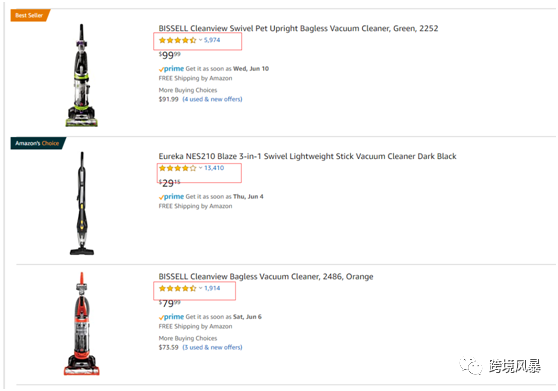
Task: Expand rating dropdown arrow beside 13,410 reviews
Action: [200, 168]
